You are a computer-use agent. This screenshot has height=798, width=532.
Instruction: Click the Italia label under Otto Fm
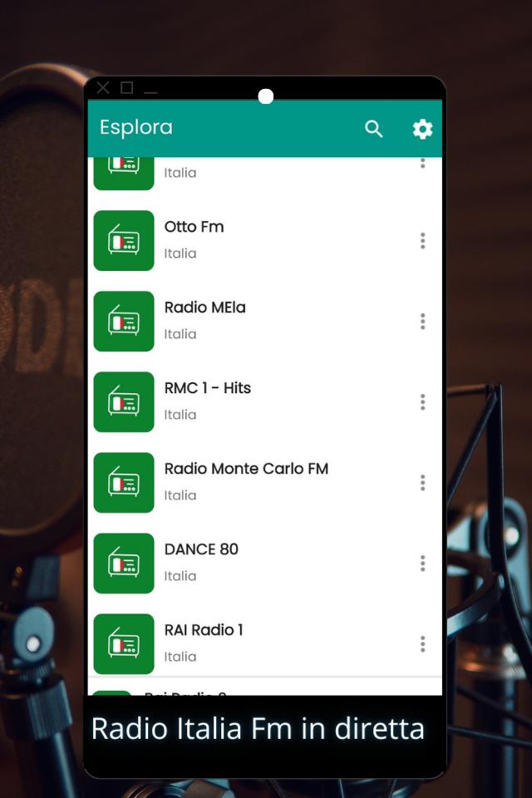pos(180,254)
